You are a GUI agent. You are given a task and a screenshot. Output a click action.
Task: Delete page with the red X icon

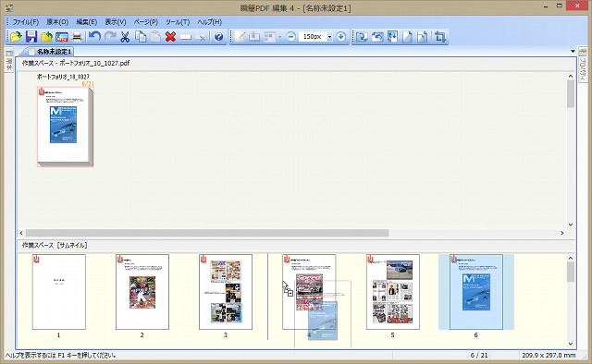[170, 37]
